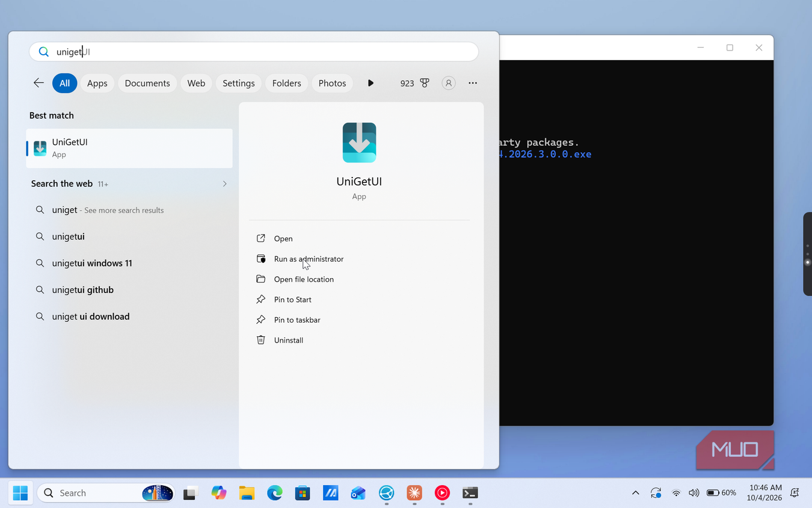Show hidden system tray icons

[636, 493]
